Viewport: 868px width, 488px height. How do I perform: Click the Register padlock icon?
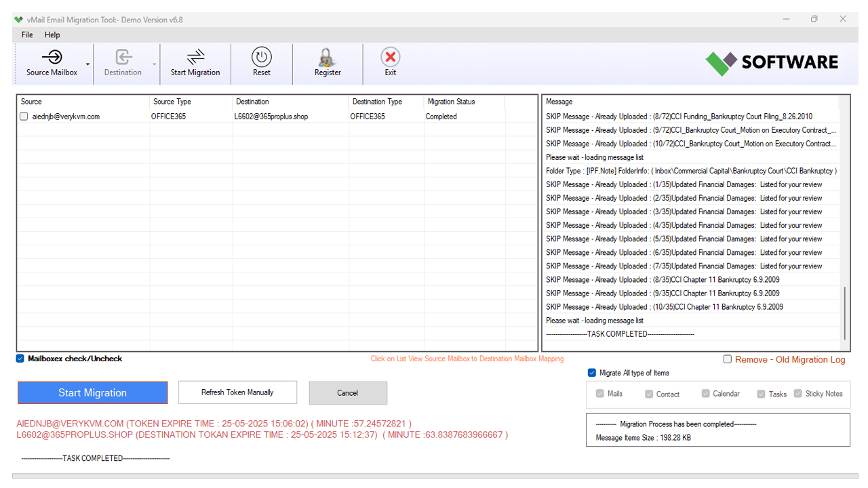328,57
